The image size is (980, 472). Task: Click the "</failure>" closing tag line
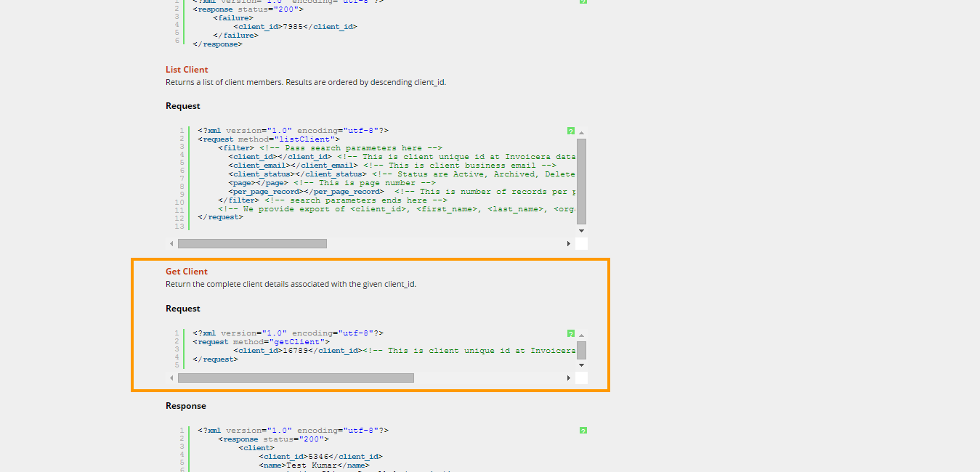point(235,36)
